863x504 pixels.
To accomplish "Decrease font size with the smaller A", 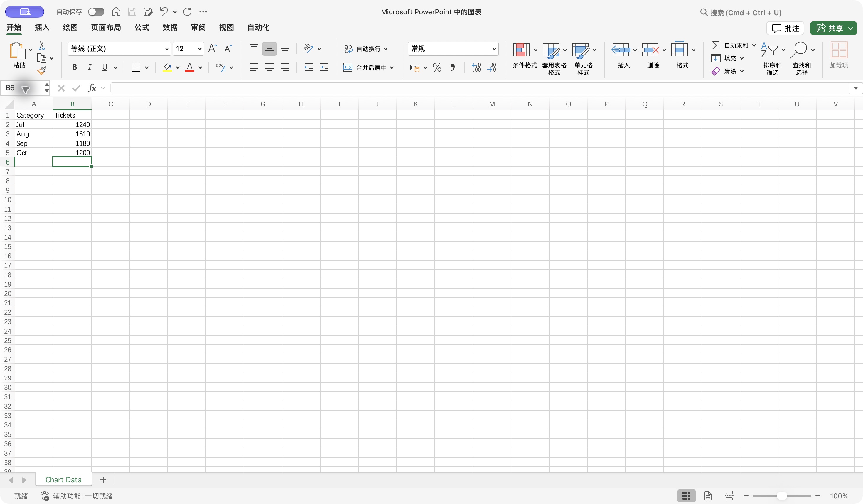I will tap(228, 48).
